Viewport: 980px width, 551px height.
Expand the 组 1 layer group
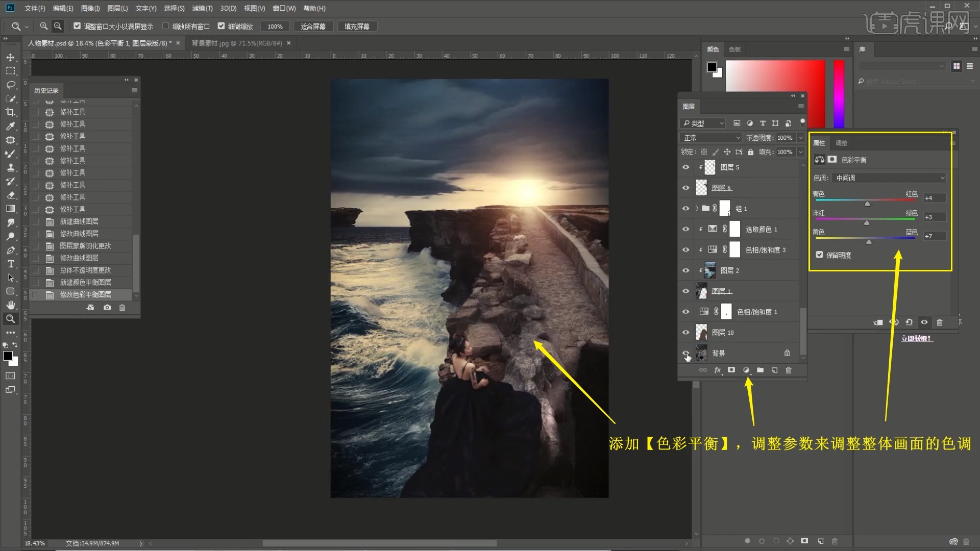pos(697,209)
